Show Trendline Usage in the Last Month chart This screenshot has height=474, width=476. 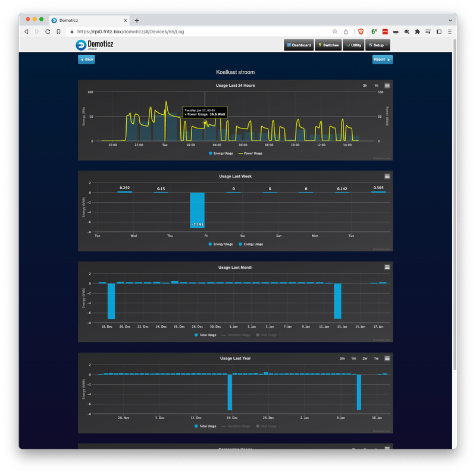pyautogui.click(x=236, y=335)
